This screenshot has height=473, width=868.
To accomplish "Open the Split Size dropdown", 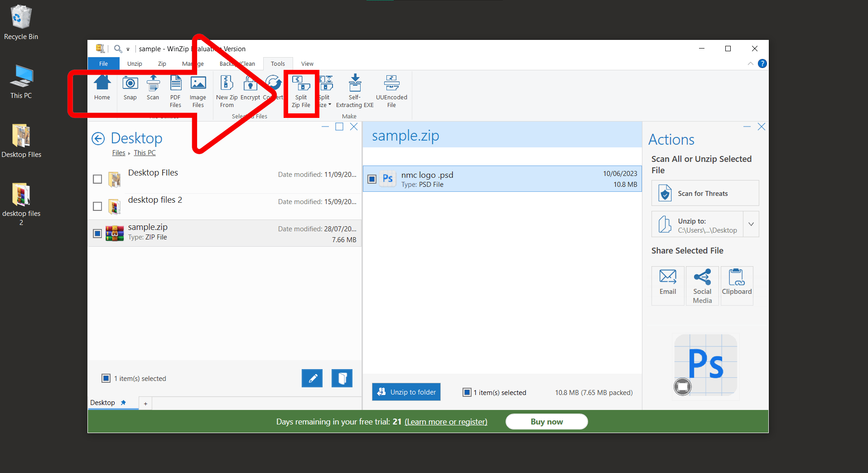I will [x=329, y=105].
